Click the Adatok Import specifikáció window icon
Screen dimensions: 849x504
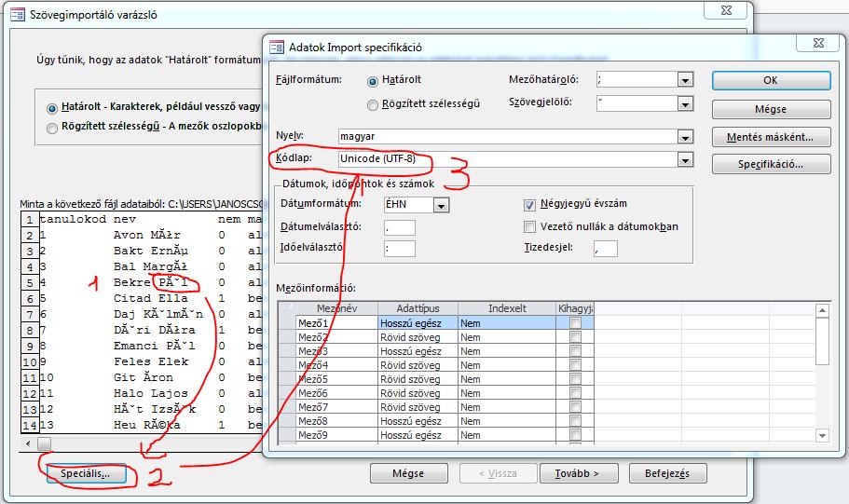pyautogui.click(x=277, y=48)
